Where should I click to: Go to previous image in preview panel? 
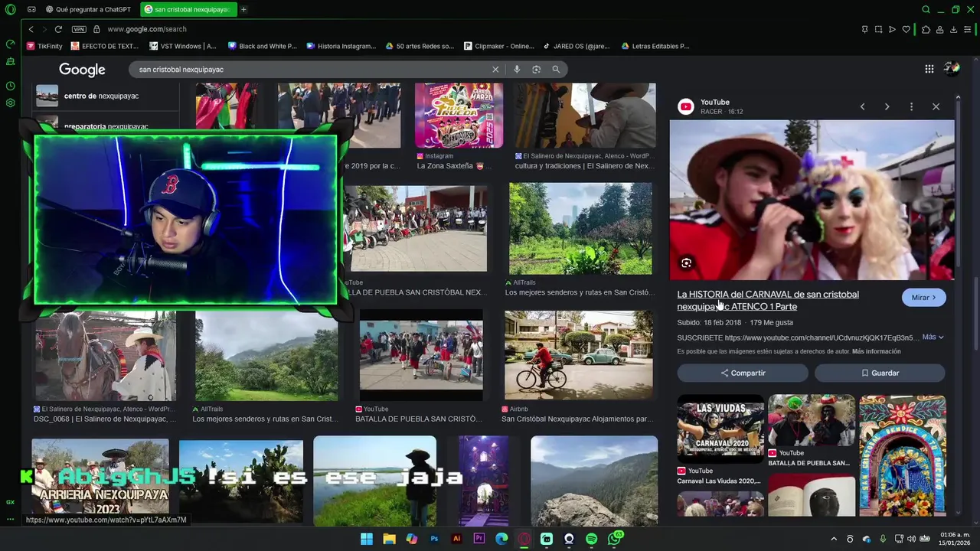[x=862, y=106]
